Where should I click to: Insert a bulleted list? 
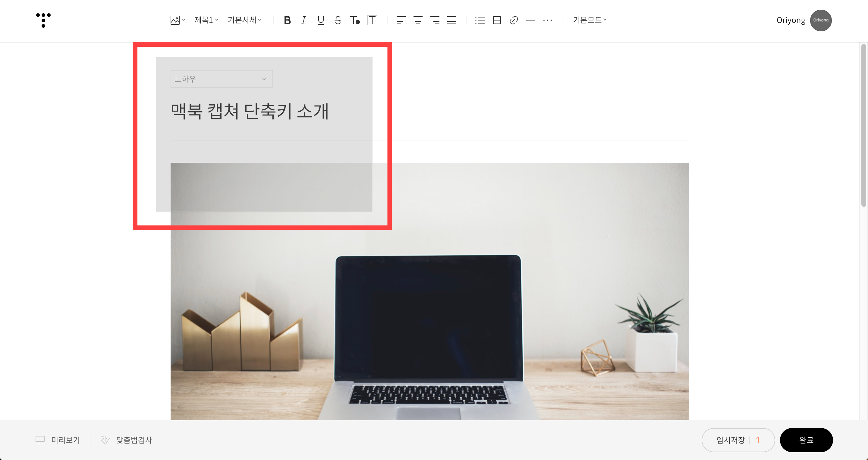pos(480,20)
